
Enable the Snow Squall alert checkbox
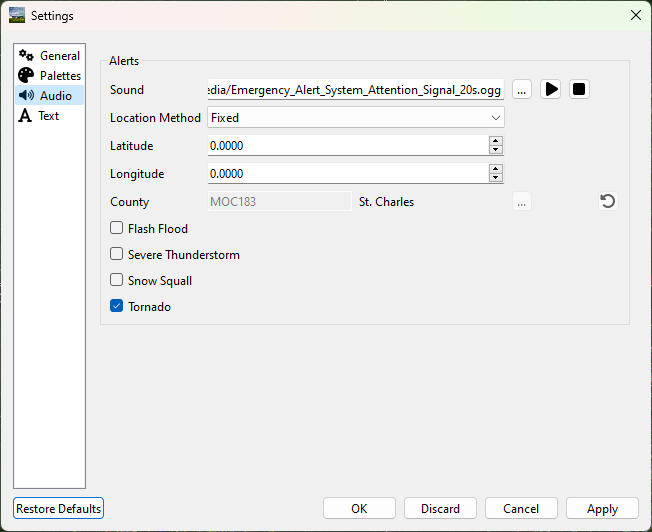click(x=116, y=280)
